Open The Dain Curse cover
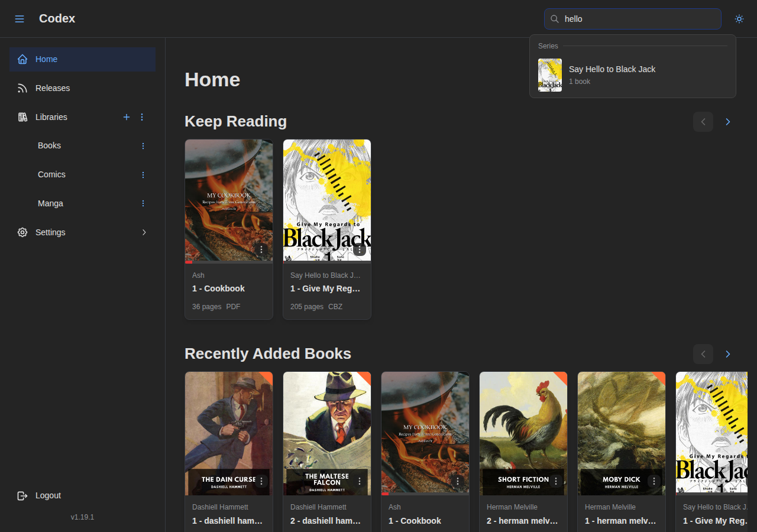Image resolution: width=757 pixels, height=532 pixels. click(229, 433)
